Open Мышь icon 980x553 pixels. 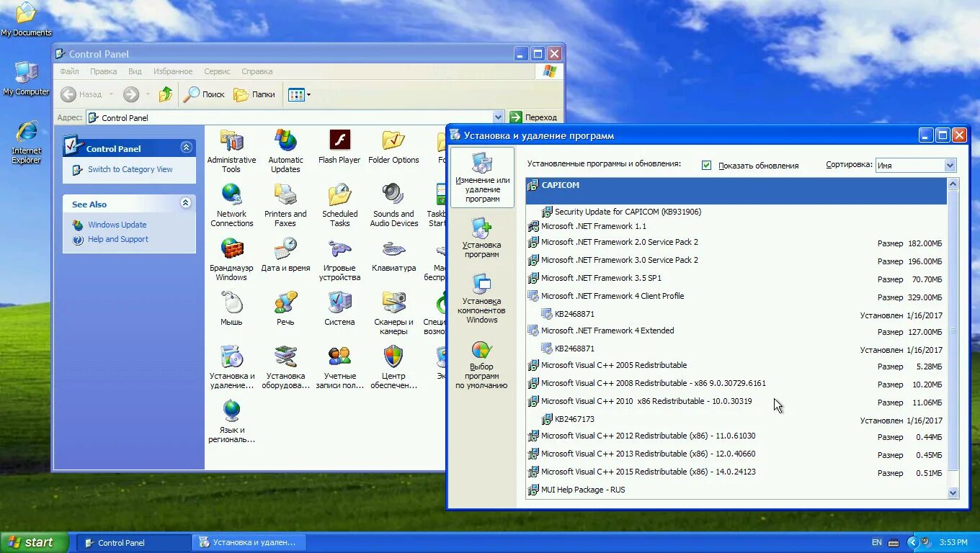(x=231, y=309)
